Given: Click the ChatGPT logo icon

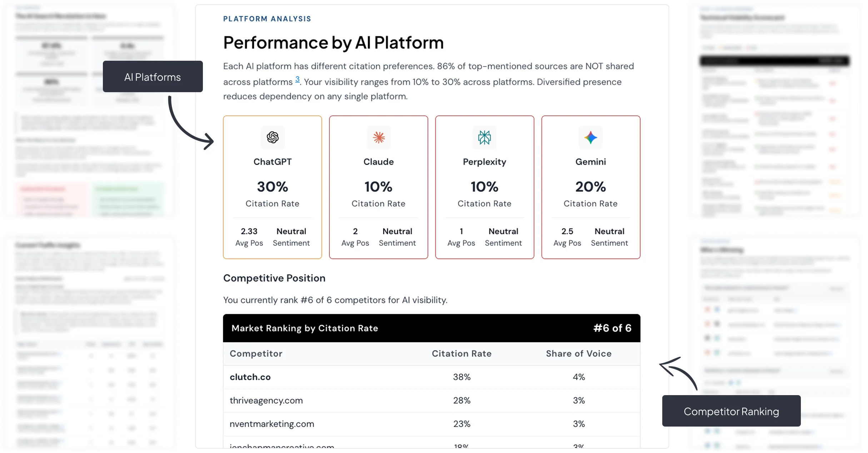Looking at the screenshot, I should click(x=273, y=138).
